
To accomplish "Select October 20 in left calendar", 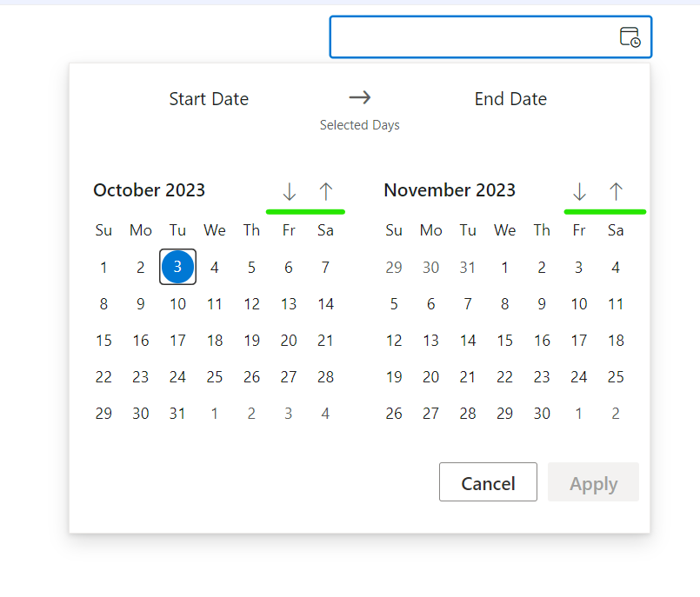I will tap(289, 340).
